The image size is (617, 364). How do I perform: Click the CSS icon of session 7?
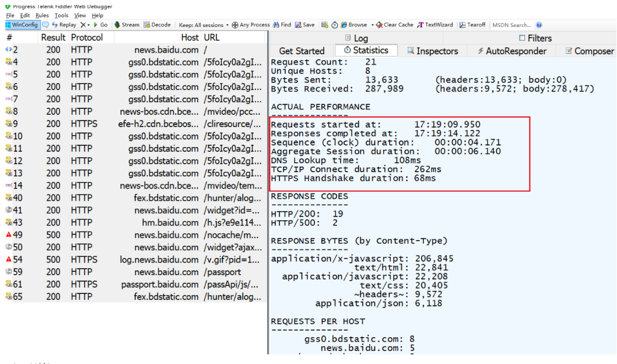click(x=9, y=99)
